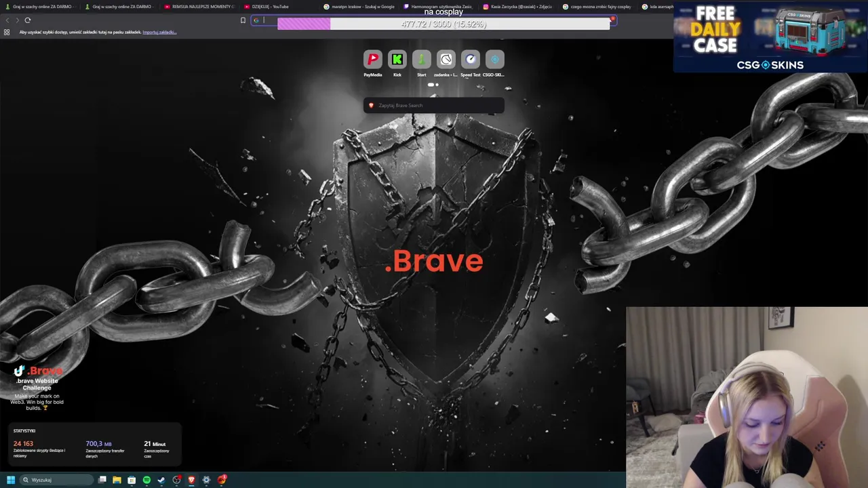Open Spotify from taskbar
This screenshot has height=488, width=868.
pos(146,480)
